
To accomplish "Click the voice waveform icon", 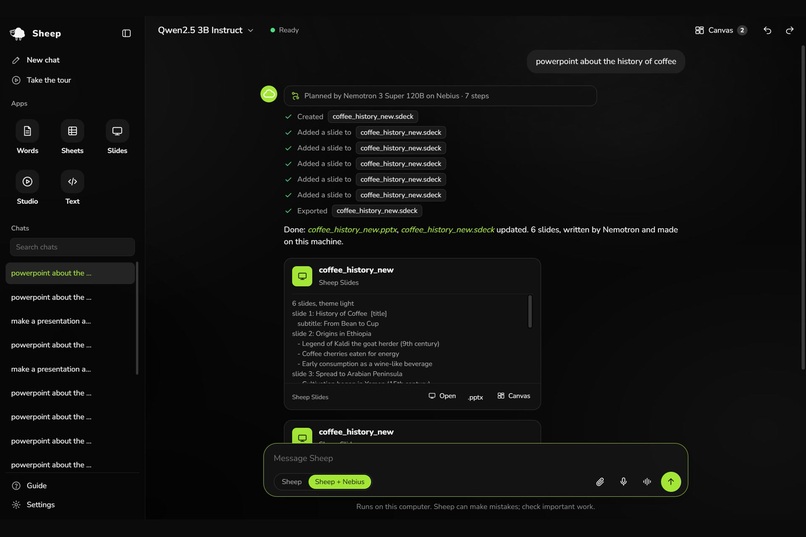I will pyautogui.click(x=647, y=482).
